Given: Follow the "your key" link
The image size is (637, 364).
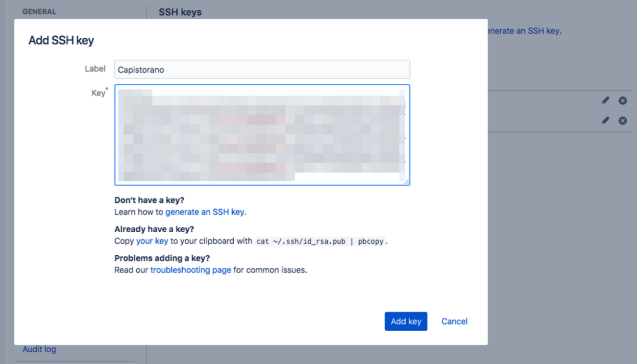Looking at the screenshot, I should tap(152, 241).
